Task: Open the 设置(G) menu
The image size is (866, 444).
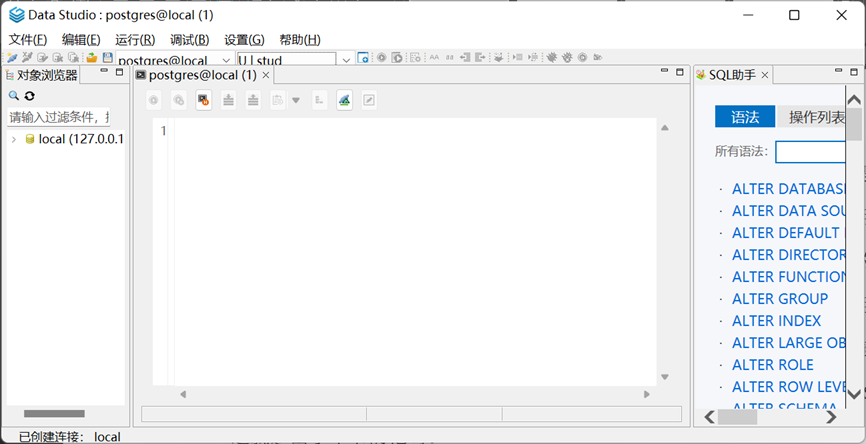Action: [244, 40]
